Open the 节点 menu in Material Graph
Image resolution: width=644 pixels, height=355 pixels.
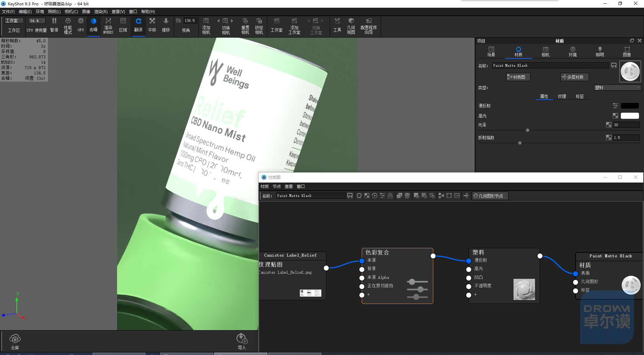click(x=277, y=187)
